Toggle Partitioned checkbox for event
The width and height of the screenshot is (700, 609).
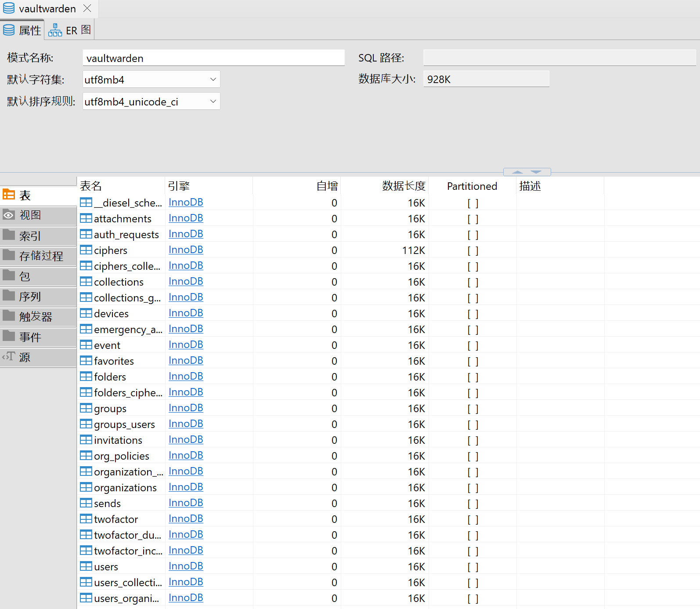tap(473, 345)
